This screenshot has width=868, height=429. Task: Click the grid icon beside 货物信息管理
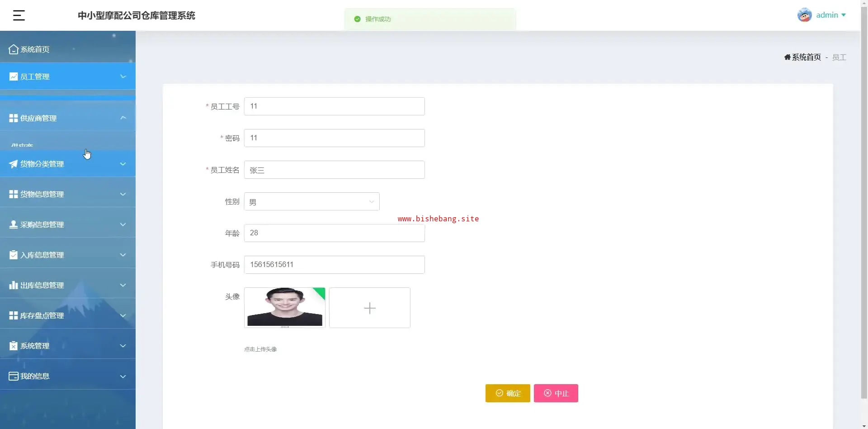[14, 194]
